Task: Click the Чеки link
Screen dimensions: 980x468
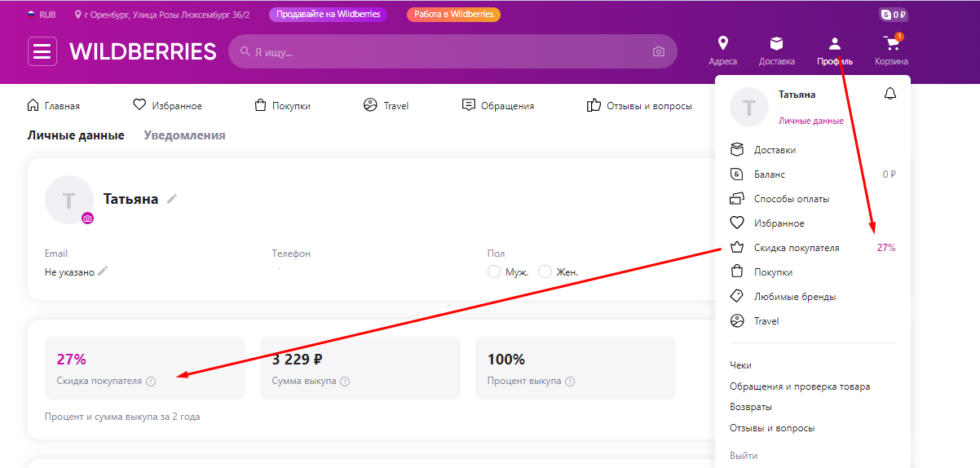Action: point(740,365)
